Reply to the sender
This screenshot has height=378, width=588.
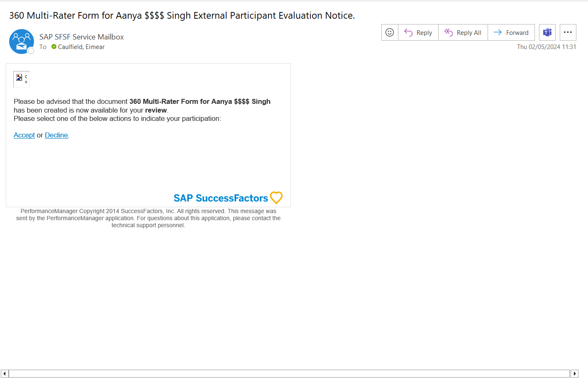(x=418, y=32)
